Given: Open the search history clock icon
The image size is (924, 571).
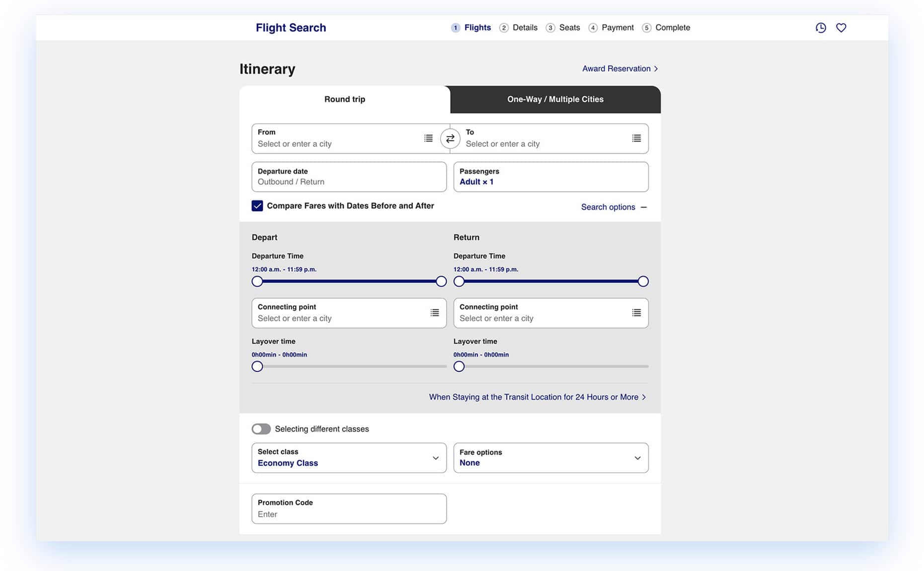Looking at the screenshot, I should (821, 28).
